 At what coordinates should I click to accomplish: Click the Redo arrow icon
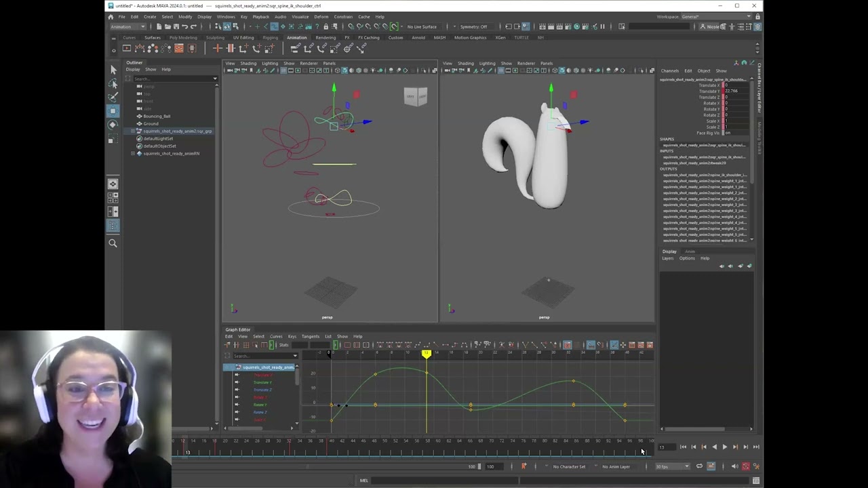(x=193, y=26)
